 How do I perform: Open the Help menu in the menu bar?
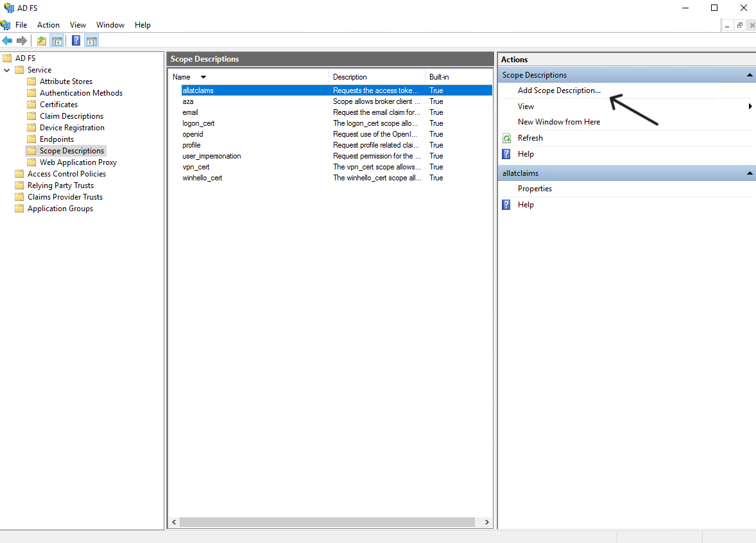pyautogui.click(x=142, y=25)
